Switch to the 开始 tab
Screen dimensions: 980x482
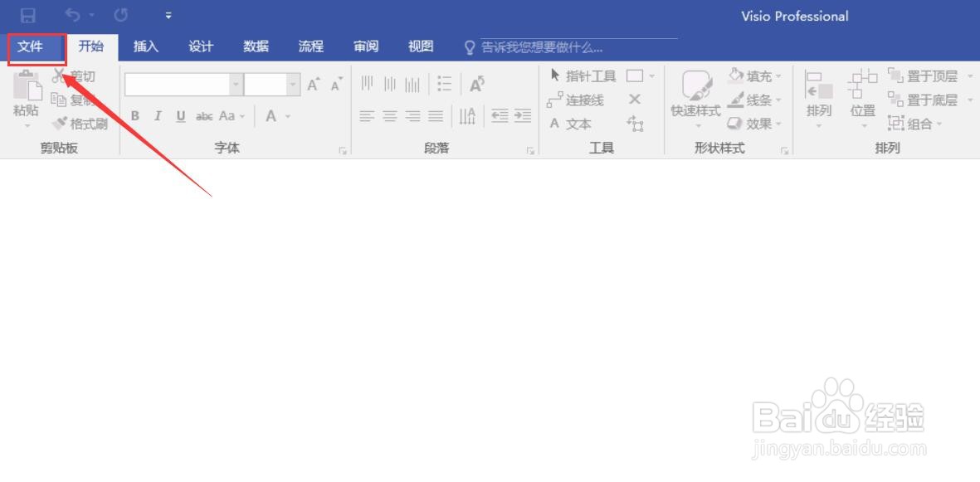point(91,47)
